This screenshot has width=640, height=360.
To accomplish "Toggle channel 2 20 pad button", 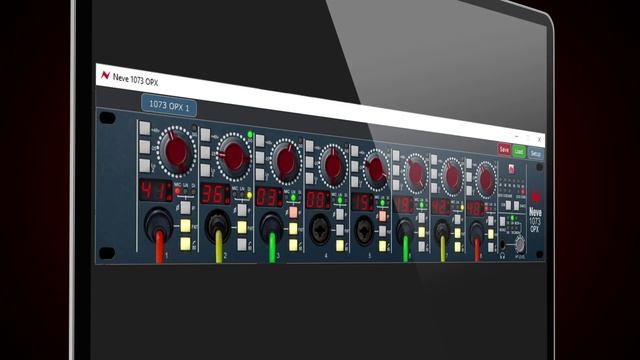I will [x=206, y=153].
